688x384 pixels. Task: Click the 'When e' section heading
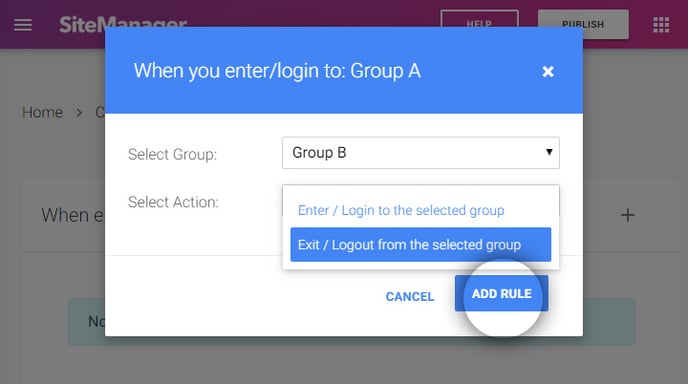click(x=72, y=215)
